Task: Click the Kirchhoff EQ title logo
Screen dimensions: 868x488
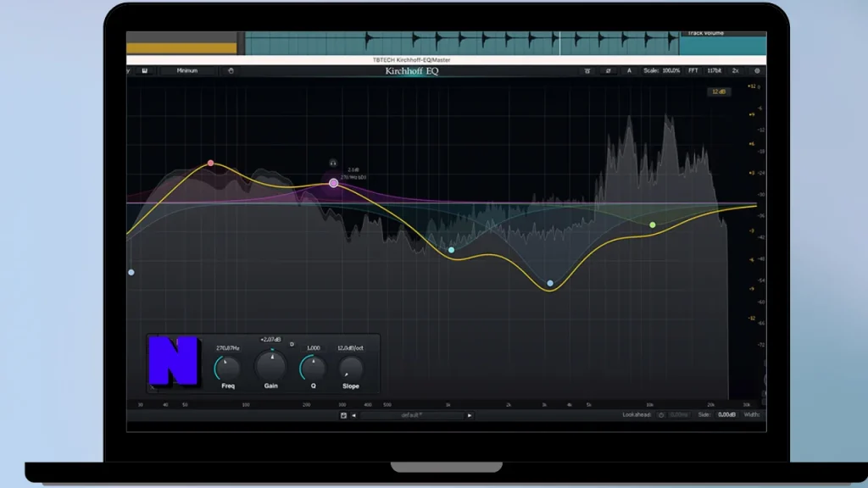Action: [x=412, y=71]
